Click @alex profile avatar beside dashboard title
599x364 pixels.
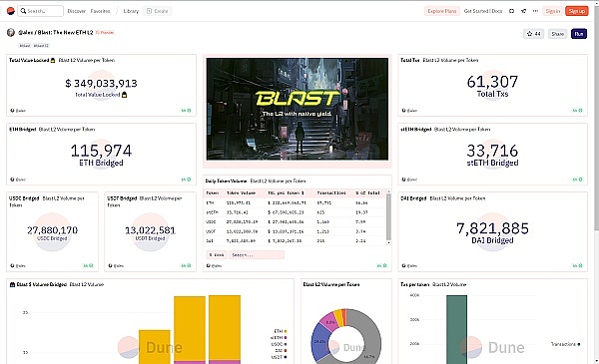(11, 33)
